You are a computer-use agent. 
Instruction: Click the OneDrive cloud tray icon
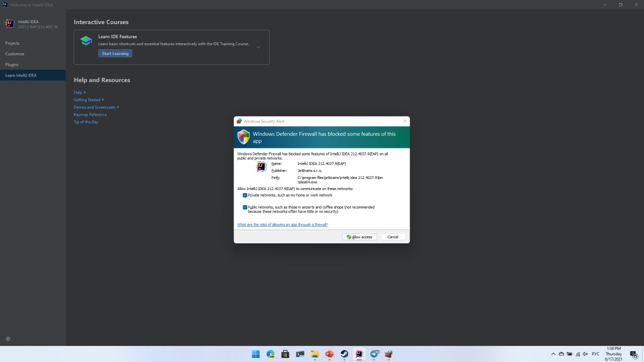(561, 354)
